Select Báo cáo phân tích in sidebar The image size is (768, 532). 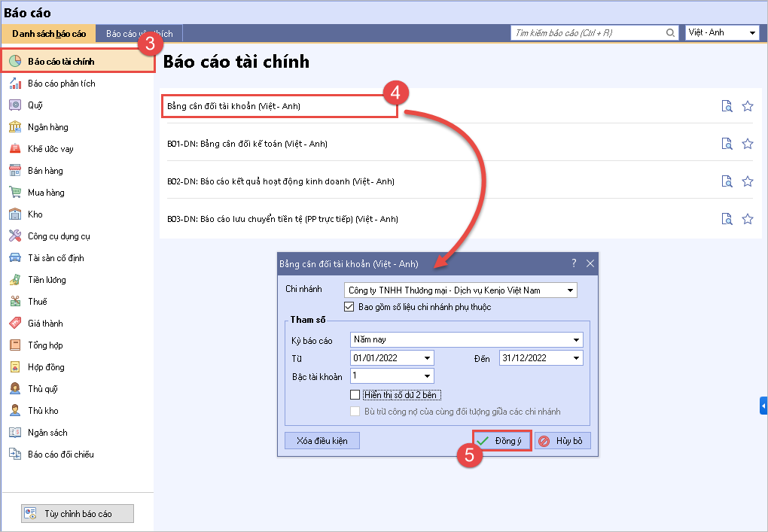click(61, 84)
